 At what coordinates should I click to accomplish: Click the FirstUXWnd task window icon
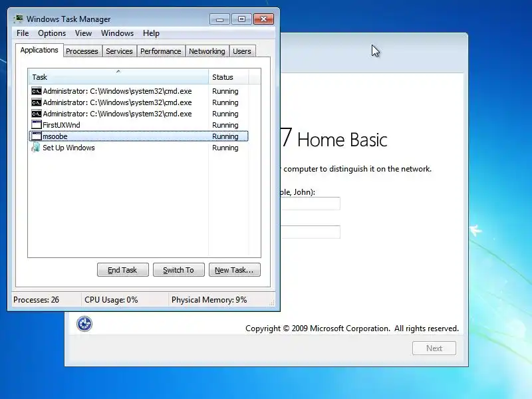pos(37,125)
